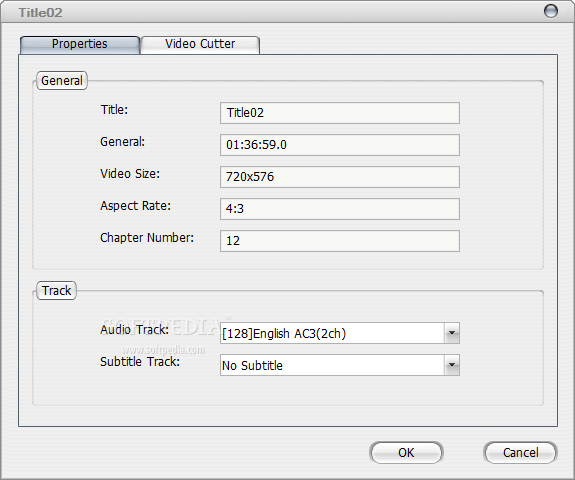Click the Audio Track combo box showing English AC3
The height and width of the screenshot is (480, 575).
340,333
